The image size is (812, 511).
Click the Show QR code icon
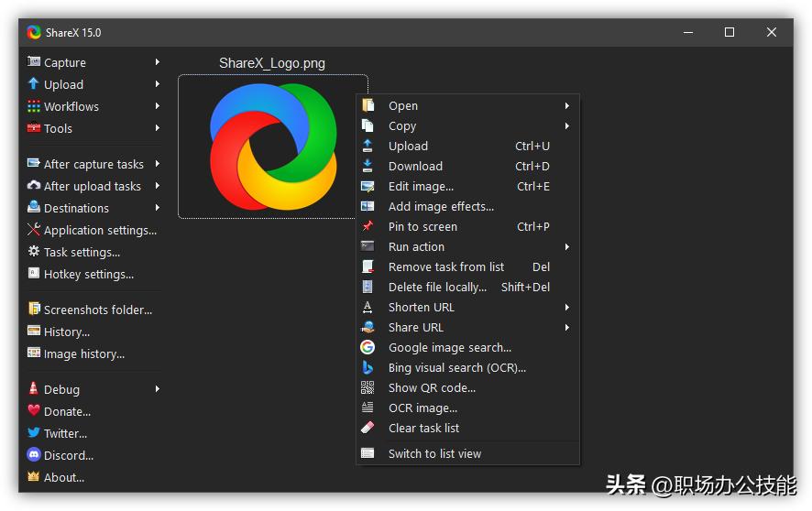(368, 387)
